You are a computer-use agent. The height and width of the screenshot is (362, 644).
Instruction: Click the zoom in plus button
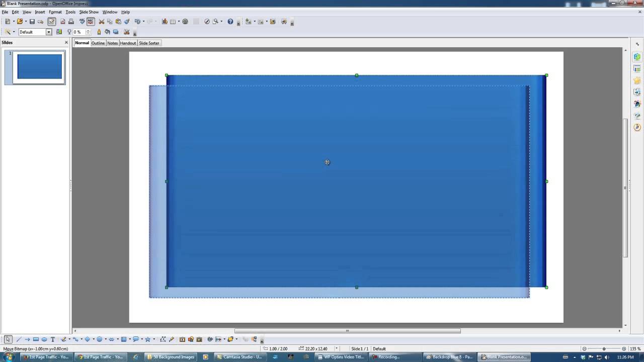click(624, 349)
